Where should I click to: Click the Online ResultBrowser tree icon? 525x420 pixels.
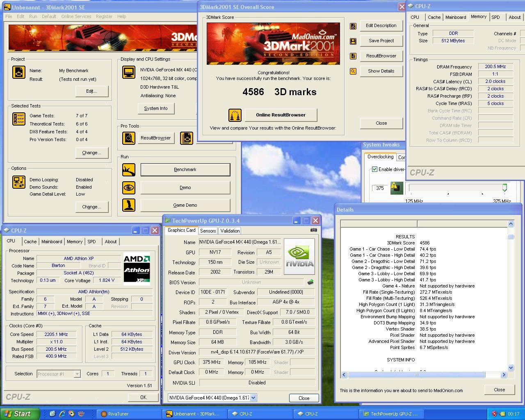[235, 115]
